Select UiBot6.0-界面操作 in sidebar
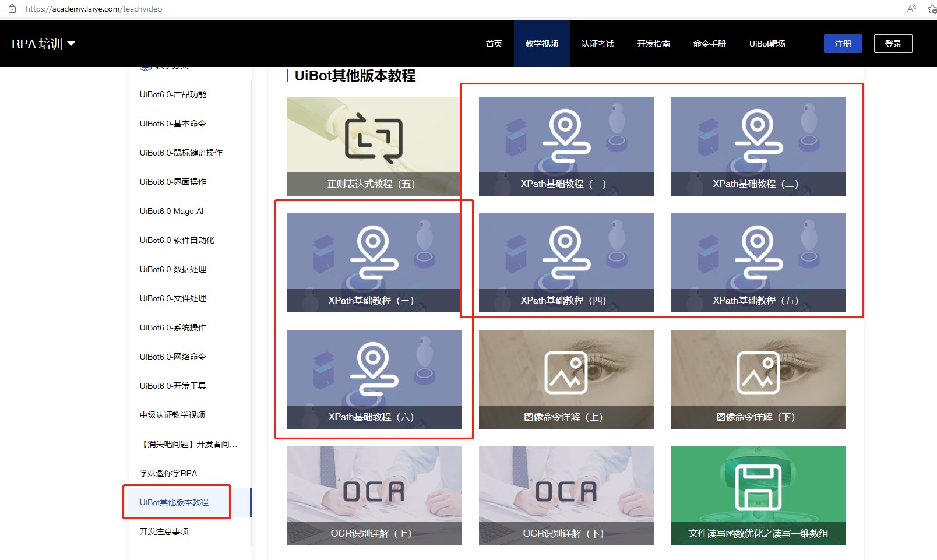937x560 pixels. tap(173, 182)
